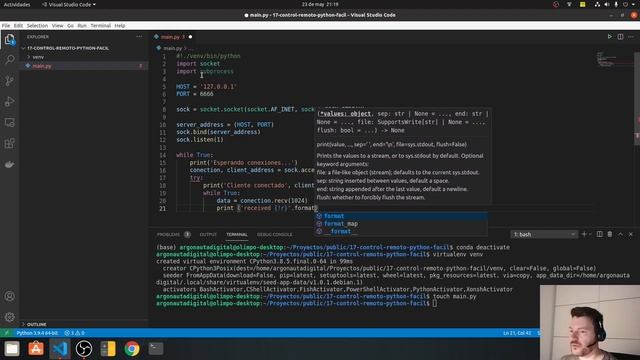Screen dimensions: 640x360
Task: Switch to Visual Studio Code dock icon
Action: tap(60, 349)
